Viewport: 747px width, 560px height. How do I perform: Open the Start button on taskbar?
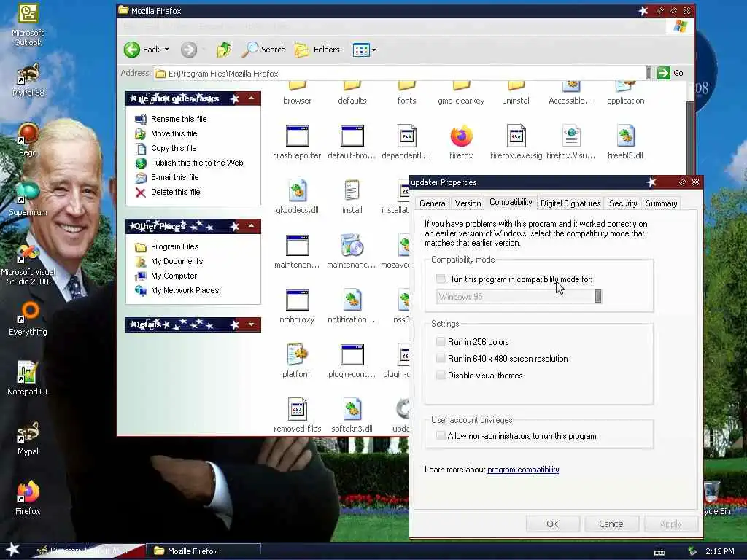(13, 550)
